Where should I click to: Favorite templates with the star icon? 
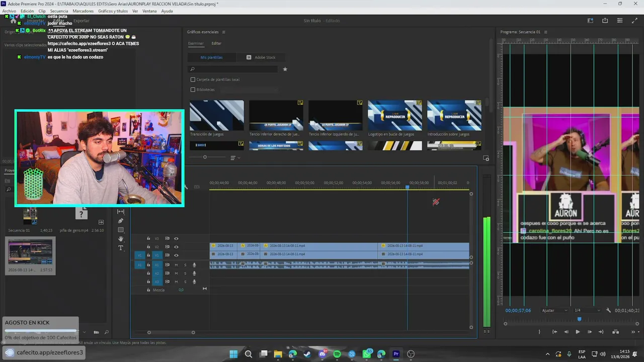(x=285, y=69)
